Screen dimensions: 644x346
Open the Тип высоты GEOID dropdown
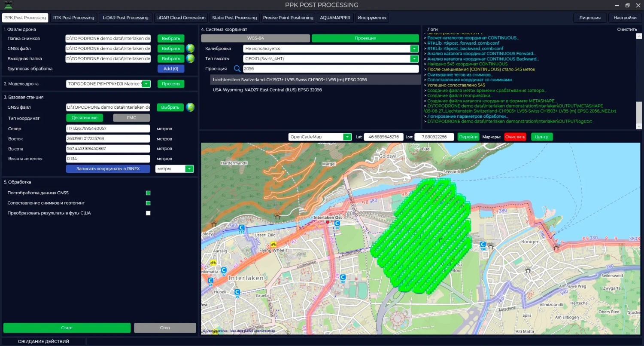pyautogui.click(x=414, y=58)
